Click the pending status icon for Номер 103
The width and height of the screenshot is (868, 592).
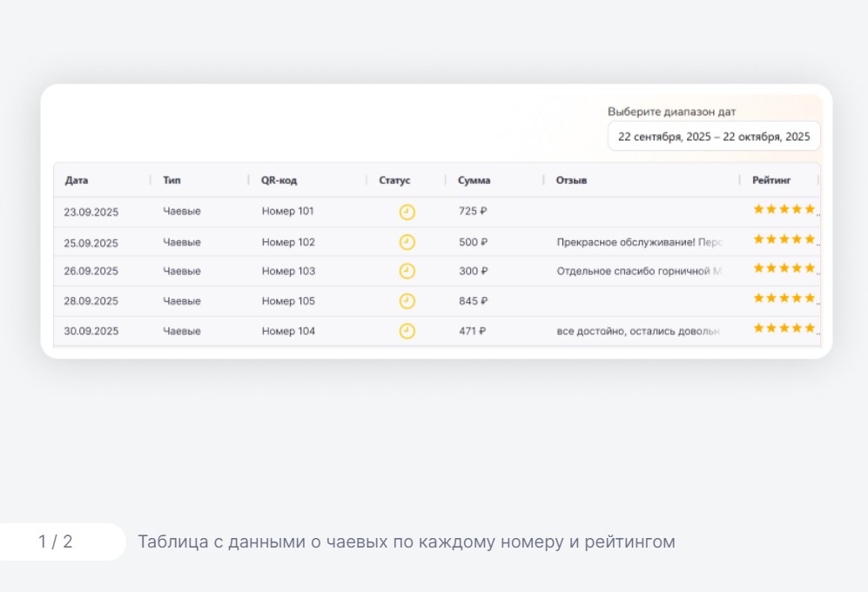(x=407, y=272)
